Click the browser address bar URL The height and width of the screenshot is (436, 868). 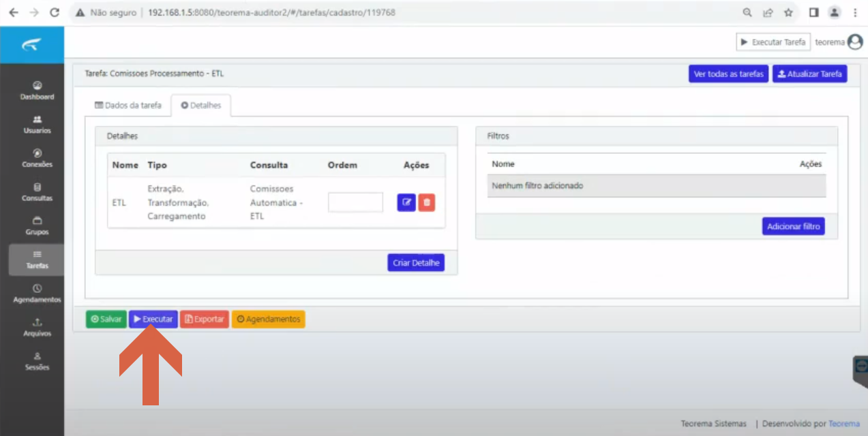pos(271,12)
